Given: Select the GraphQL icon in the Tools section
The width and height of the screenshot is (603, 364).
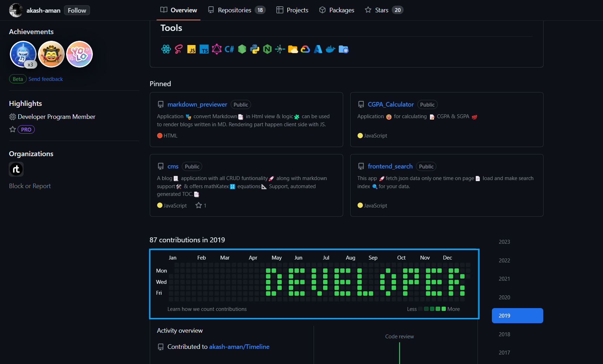Looking at the screenshot, I should pyautogui.click(x=217, y=49).
